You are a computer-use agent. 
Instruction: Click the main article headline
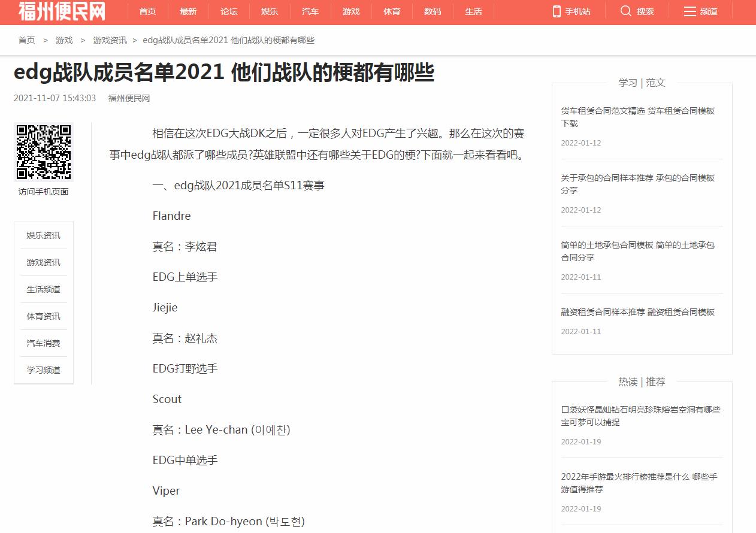pos(224,72)
